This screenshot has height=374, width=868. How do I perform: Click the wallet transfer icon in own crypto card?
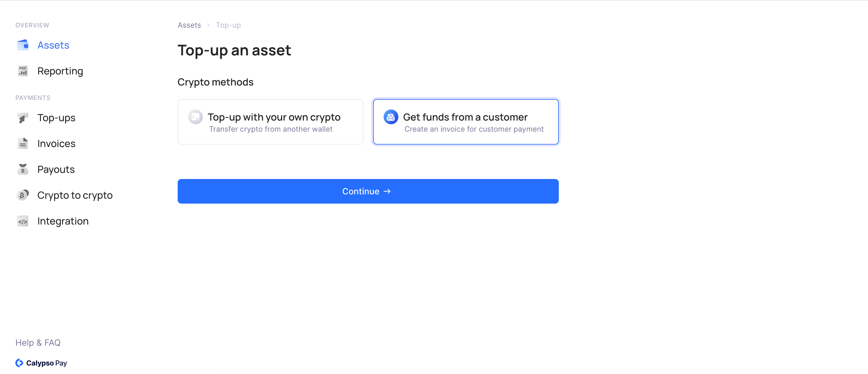tap(195, 117)
